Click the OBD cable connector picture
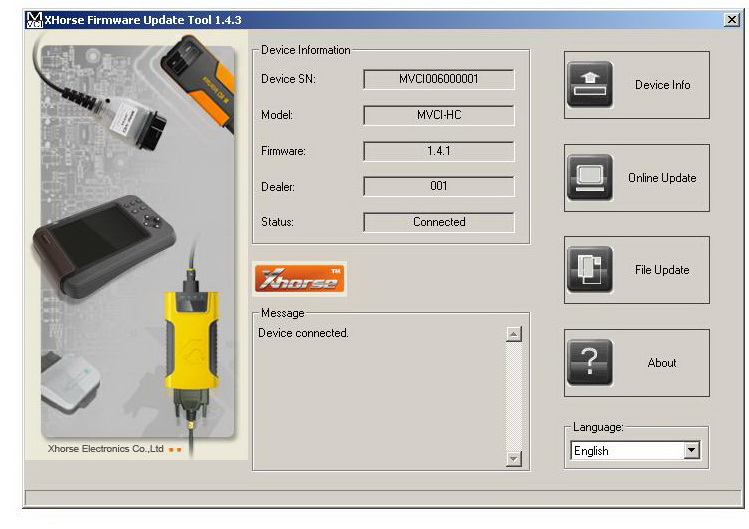 coord(136,122)
